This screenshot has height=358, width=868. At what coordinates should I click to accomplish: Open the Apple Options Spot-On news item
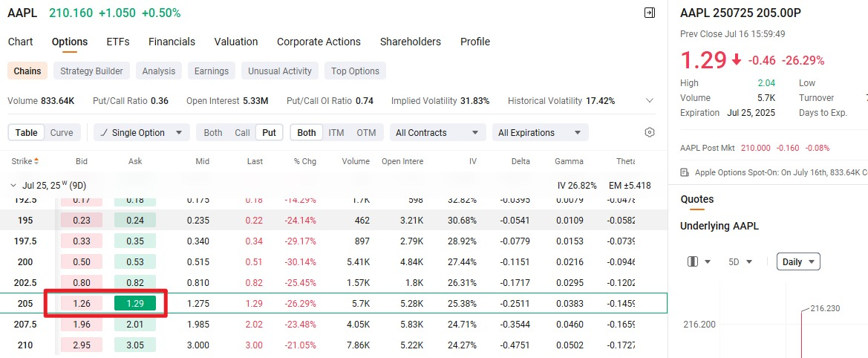coord(774,172)
